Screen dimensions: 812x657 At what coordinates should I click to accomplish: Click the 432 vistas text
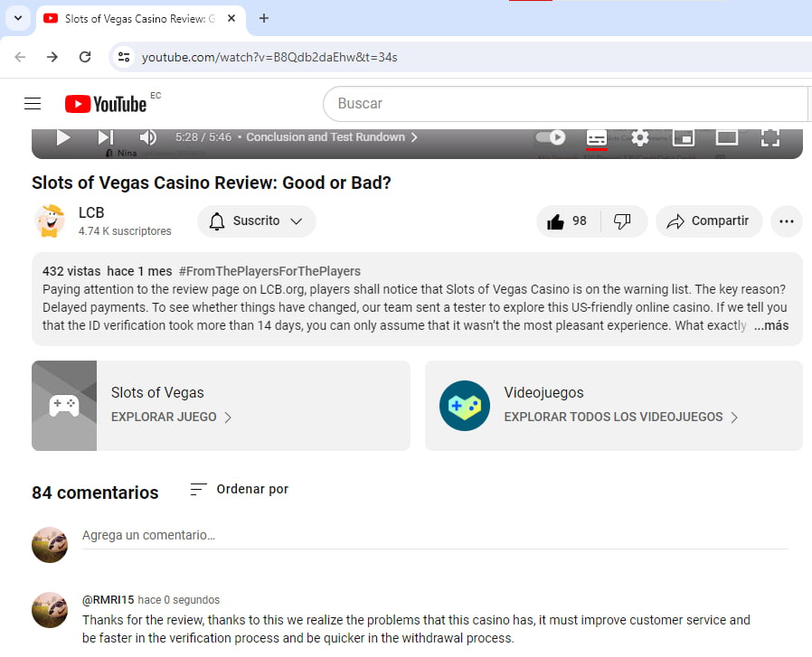pos(71,271)
